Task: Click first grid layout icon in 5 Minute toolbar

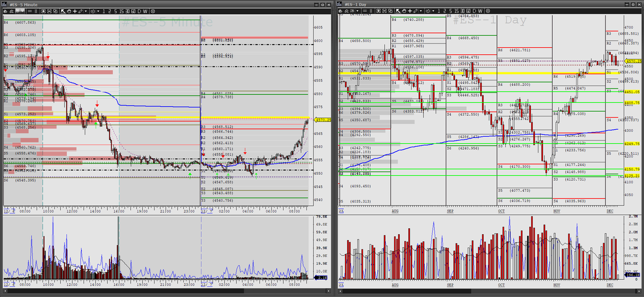Action: pos(43,11)
